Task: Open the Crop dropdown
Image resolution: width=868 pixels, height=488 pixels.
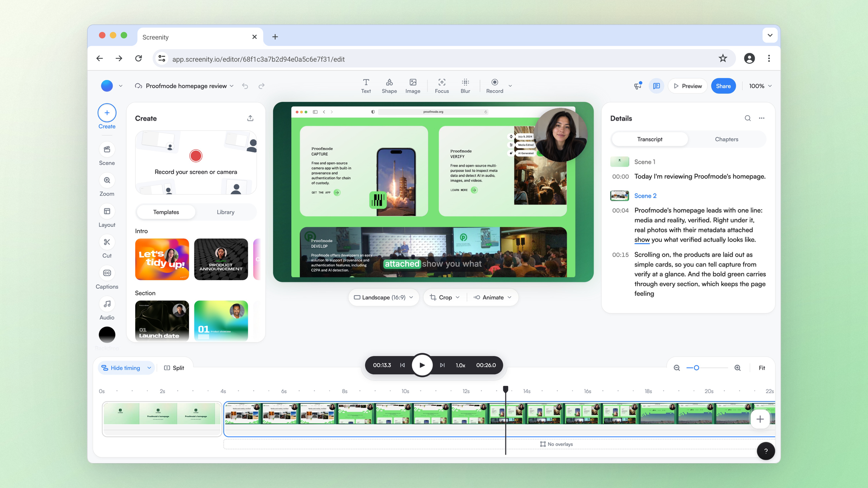Action: (445, 297)
